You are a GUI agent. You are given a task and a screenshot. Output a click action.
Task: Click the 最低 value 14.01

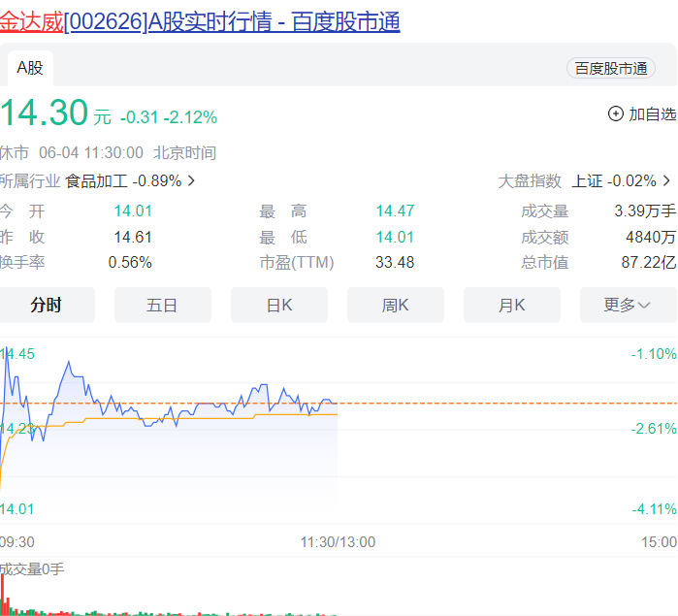tap(395, 237)
